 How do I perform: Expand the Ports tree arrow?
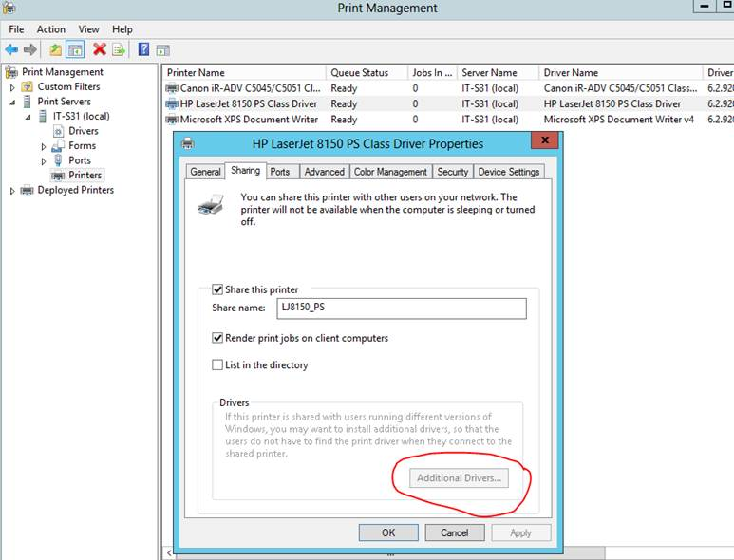(x=44, y=161)
